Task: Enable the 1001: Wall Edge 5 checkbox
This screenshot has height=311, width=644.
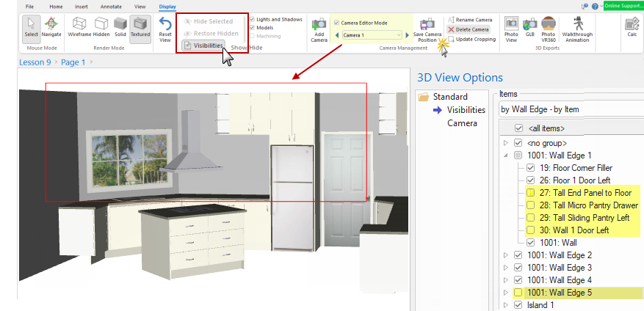Action: click(x=519, y=293)
